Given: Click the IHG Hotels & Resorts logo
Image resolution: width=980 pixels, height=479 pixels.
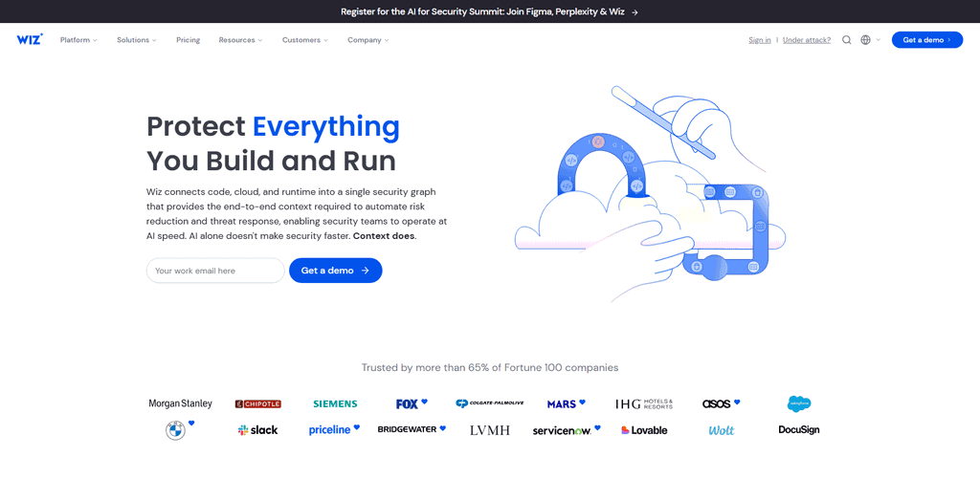Looking at the screenshot, I should (x=644, y=404).
